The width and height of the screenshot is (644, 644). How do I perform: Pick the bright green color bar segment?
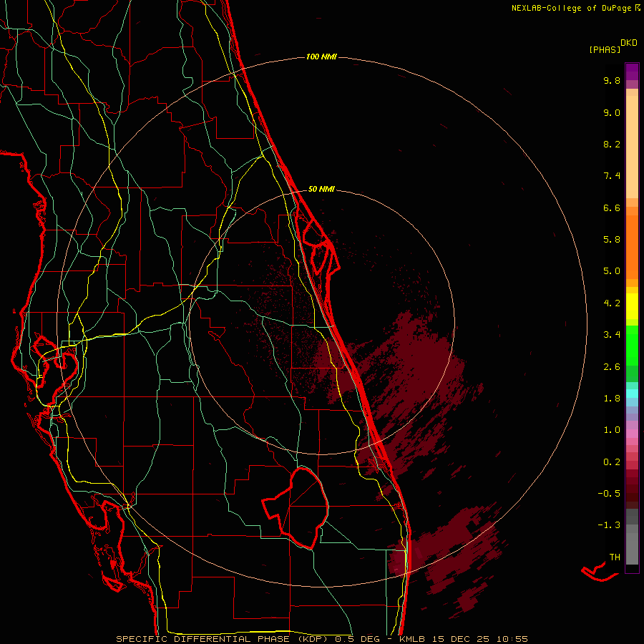[x=632, y=345]
